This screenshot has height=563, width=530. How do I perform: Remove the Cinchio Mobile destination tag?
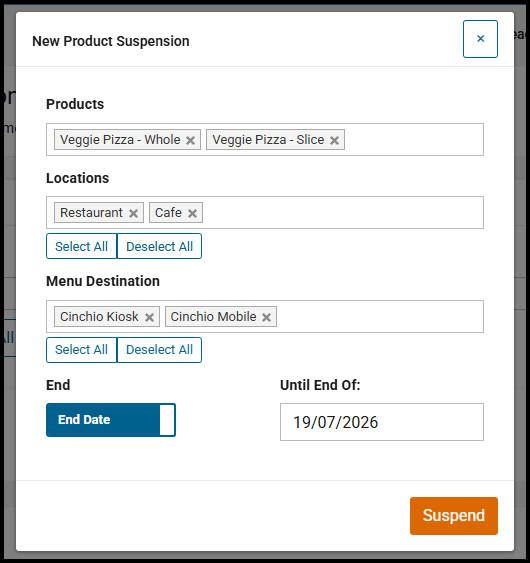[x=266, y=317]
